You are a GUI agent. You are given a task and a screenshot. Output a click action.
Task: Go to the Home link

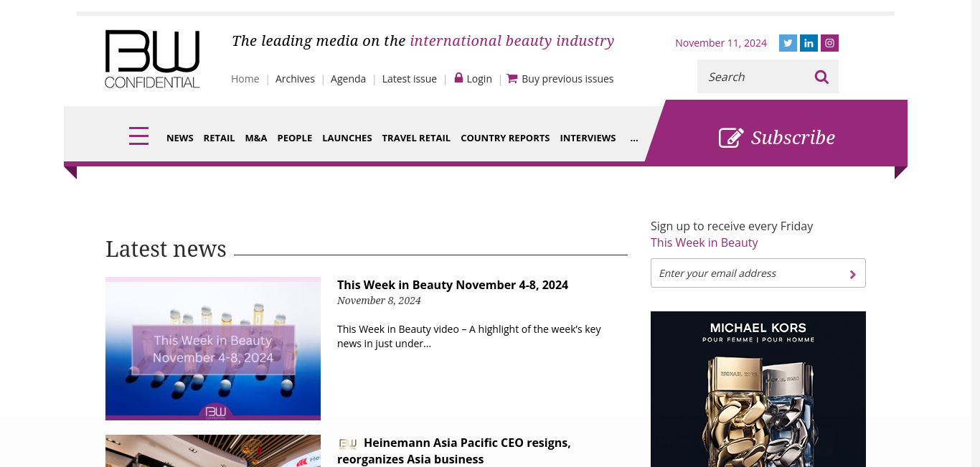coord(245,79)
